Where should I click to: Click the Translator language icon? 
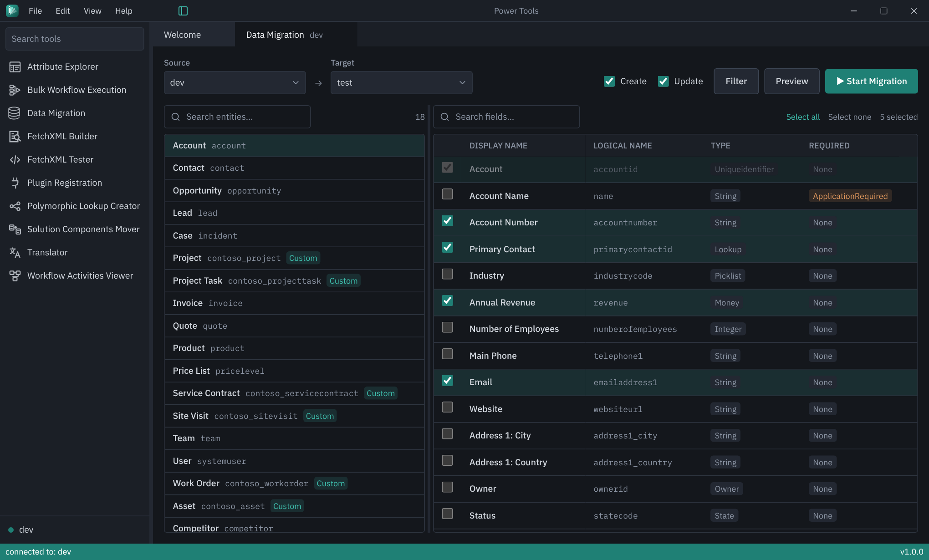click(x=15, y=253)
